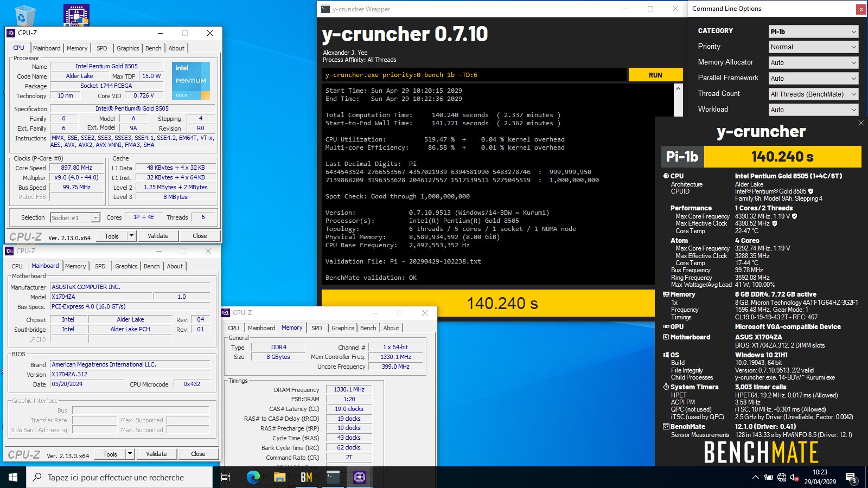Click the Level 3 cache value 8 MBytes

coord(175,197)
